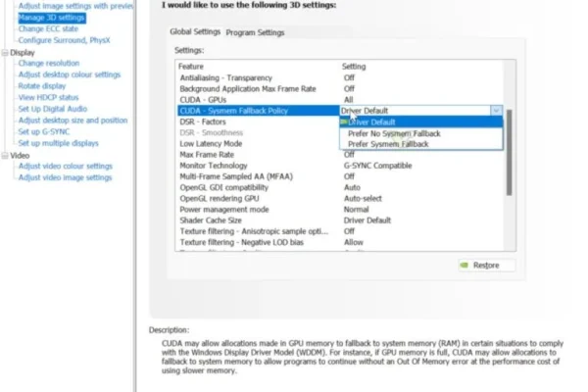Collapse the Video tree section
This screenshot has height=392, width=588.
point(5,156)
